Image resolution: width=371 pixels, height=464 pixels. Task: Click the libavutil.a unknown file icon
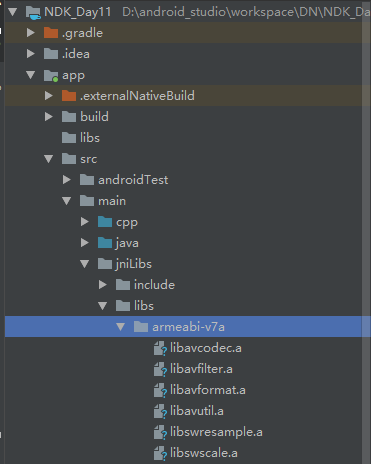pos(160,411)
